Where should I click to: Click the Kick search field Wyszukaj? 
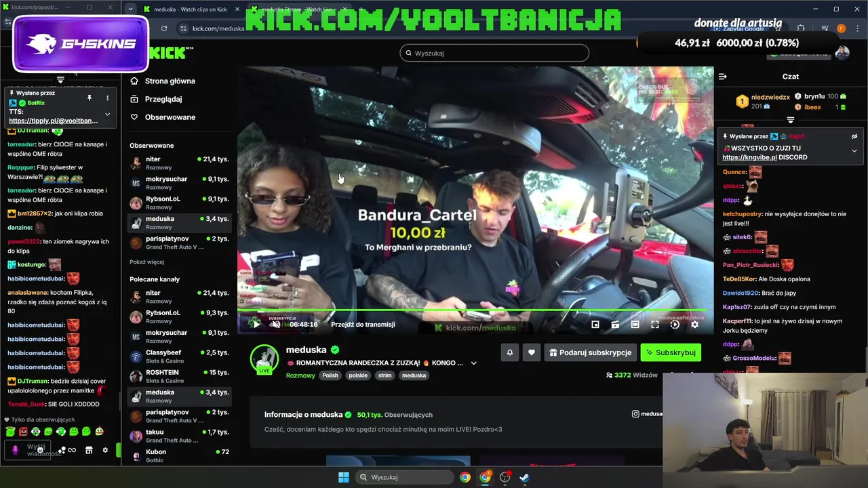[x=494, y=53]
